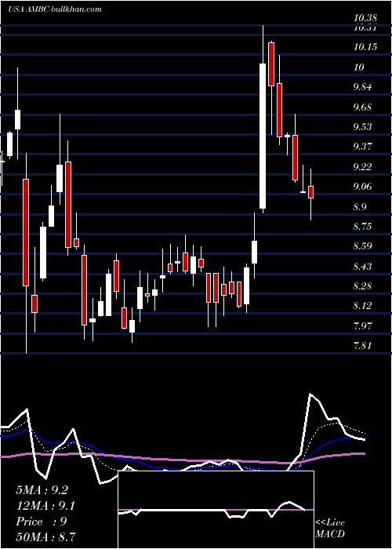392x549 pixels.
Task: Click the 9.68 price axis label
Action: pyautogui.click(x=363, y=107)
